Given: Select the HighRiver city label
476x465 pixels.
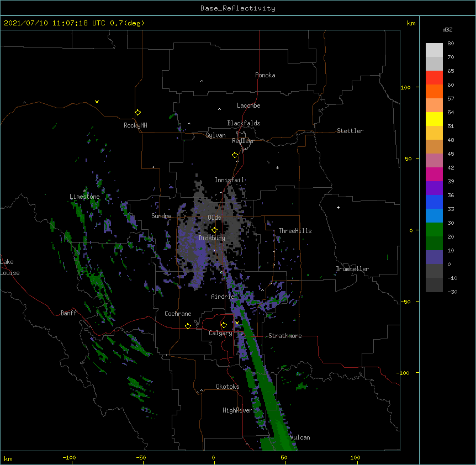Looking at the screenshot, I should pos(237,410).
